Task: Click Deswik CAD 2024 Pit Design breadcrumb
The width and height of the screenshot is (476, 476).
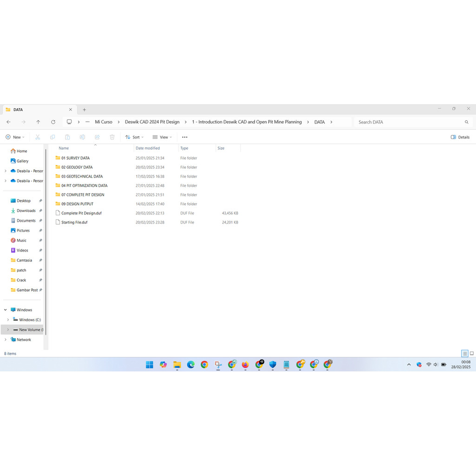Action: point(152,122)
